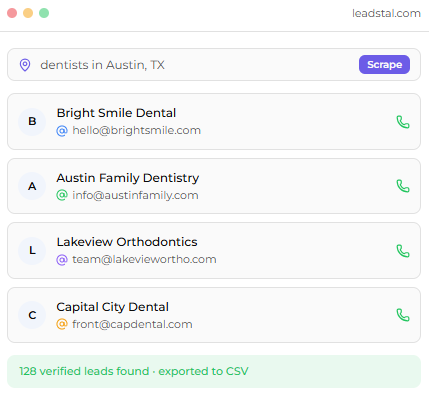Click the 'Austin Family Dentistry' name
Screen dimensions: 429x396
pyautogui.click(x=128, y=178)
